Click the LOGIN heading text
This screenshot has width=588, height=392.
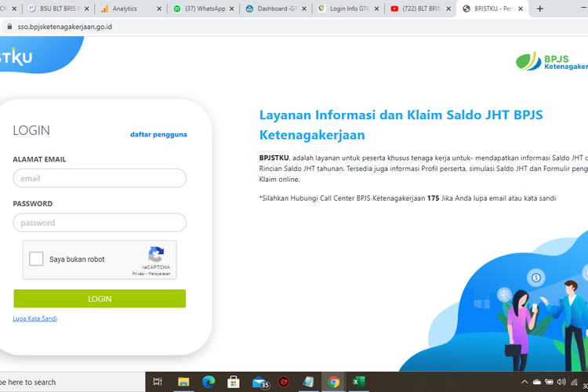coord(31,130)
